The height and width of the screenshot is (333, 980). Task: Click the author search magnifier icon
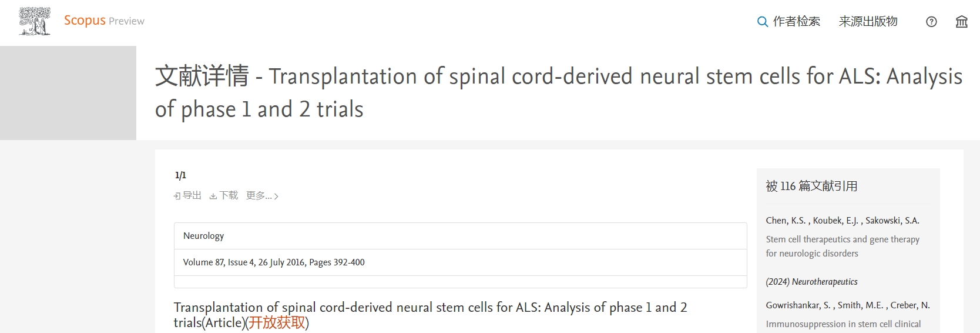[763, 22]
